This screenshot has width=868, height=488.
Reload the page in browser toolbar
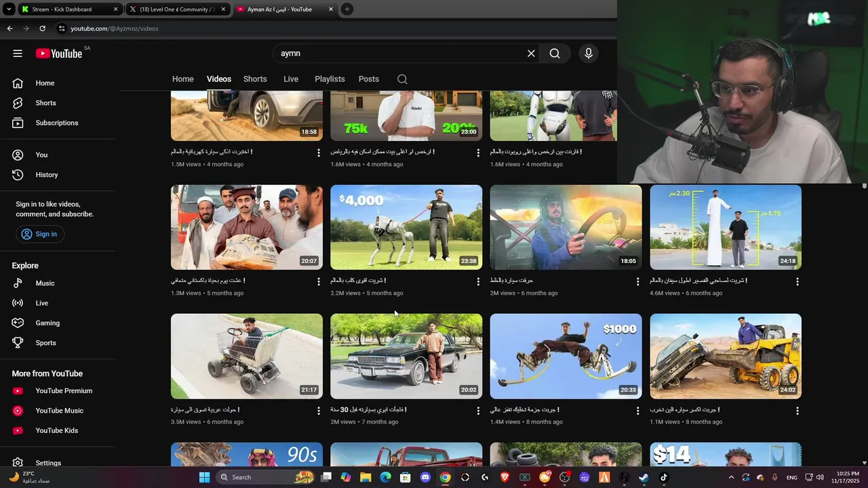(42, 28)
